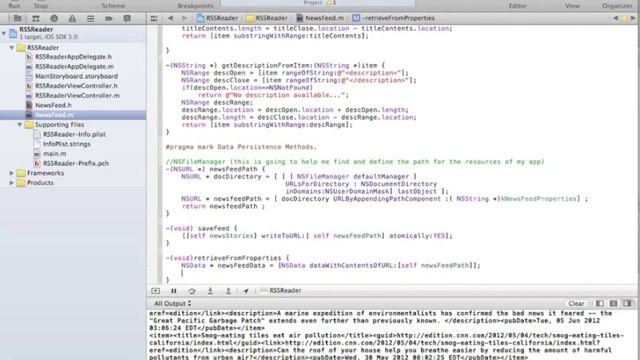The width and height of the screenshot is (640, 360).
Task: Click NewsFeed.m in jump bar
Action: [x=320, y=18]
